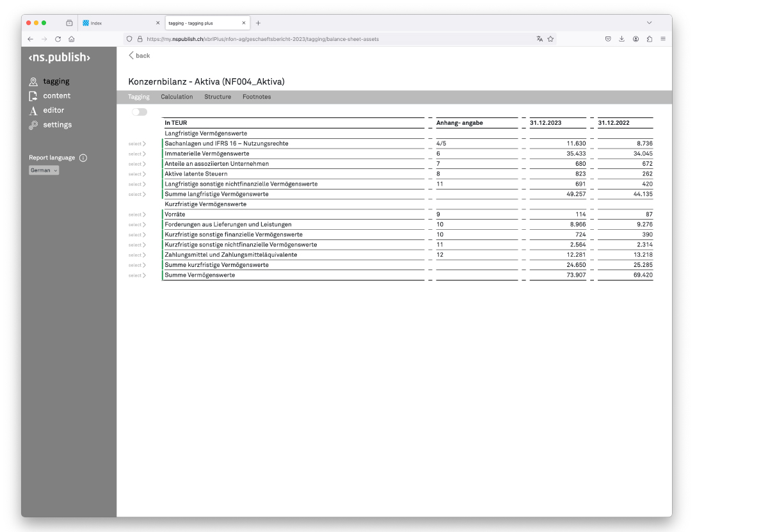Open the editor icon in sidebar
This screenshot has height=532, width=768.
click(33, 111)
